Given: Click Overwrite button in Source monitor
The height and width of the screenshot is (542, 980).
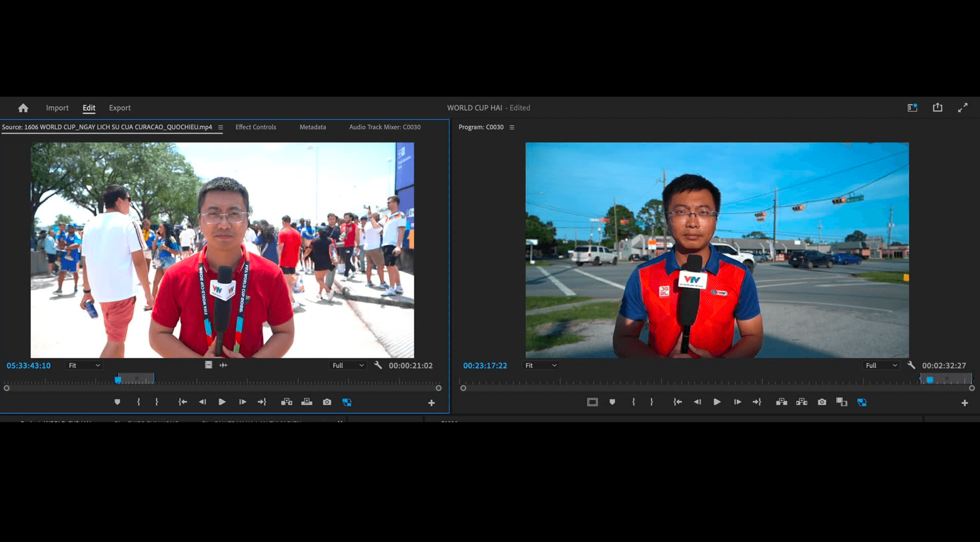Looking at the screenshot, I should click(x=307, y=402).
